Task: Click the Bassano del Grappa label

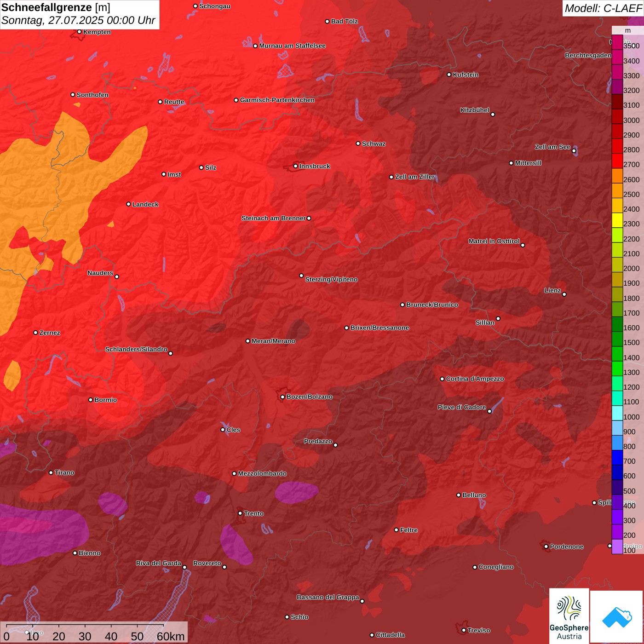Action: (328, 598)
